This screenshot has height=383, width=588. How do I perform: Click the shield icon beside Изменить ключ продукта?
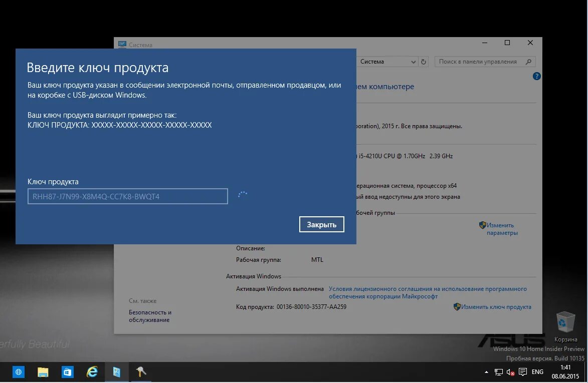coord(457,306)
